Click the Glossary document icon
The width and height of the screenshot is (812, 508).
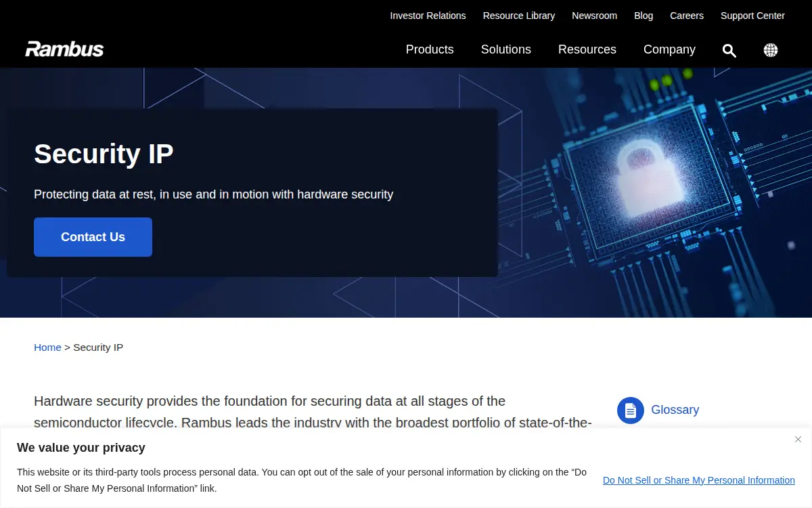pyautogui.click(x=631, y=410)
